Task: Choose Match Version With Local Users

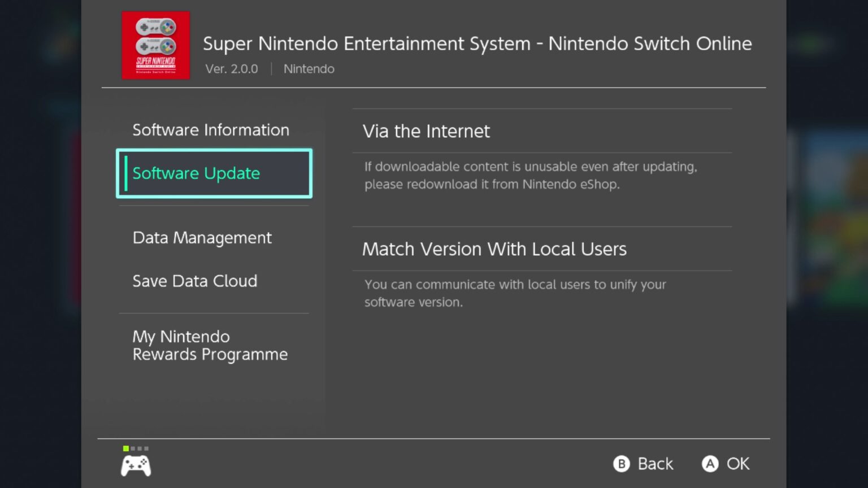Action: pos(494,249)
